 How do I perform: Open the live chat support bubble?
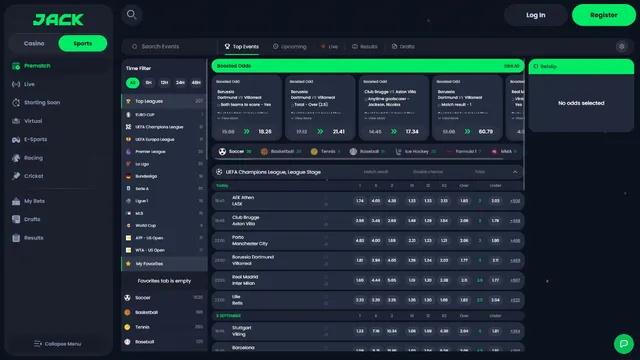tap(624, 344)
